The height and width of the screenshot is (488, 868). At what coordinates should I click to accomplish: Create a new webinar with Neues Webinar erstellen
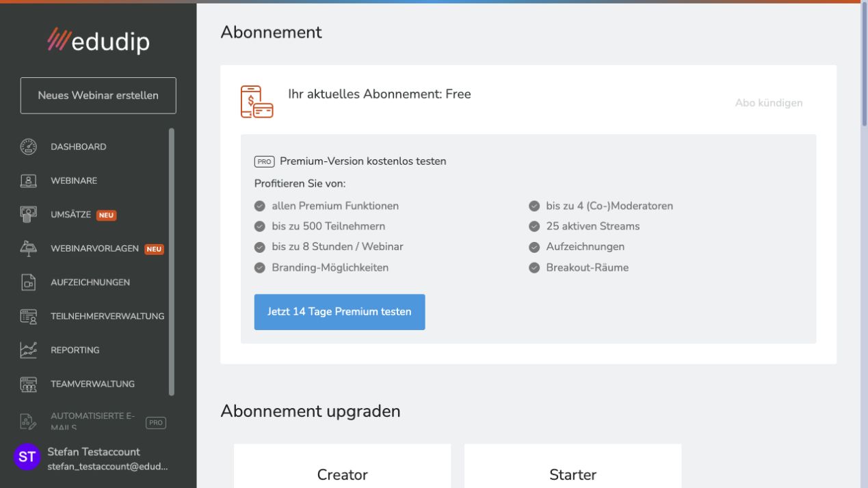[98, 95]
